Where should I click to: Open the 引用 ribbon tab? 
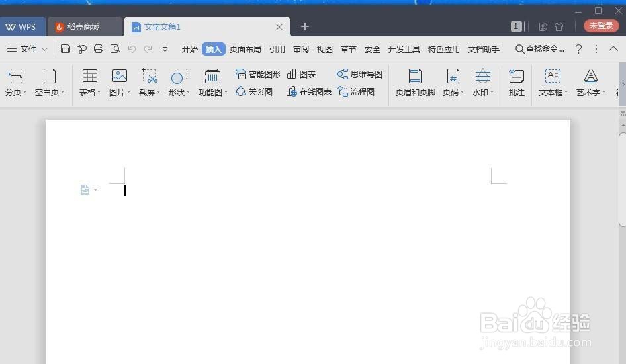click(x=277, y=49)
